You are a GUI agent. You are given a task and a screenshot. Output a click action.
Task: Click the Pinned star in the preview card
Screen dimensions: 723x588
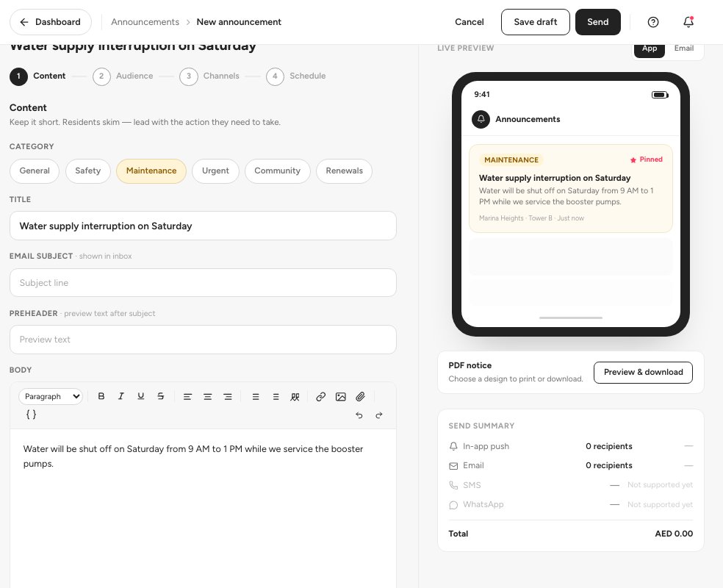tap(633, 159)
